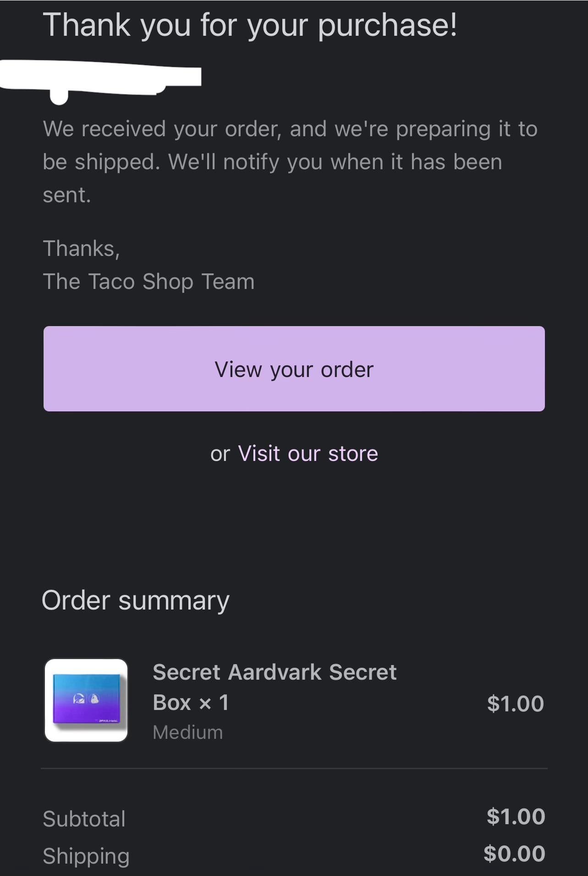The height and width of the screenshot is (876, 588).
Task: Tap the Order summary heading
Action: pyautogui.click(x=136, y=600)
